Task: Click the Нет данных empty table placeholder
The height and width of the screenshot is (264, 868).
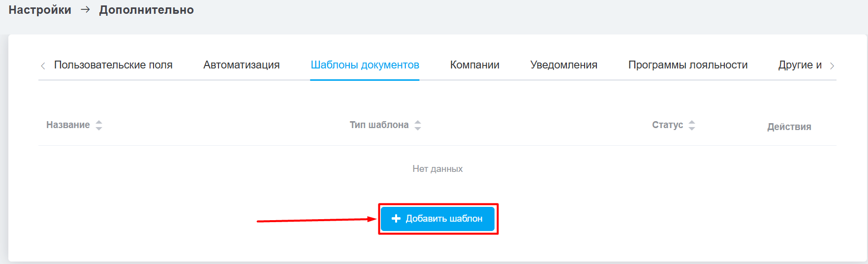Action: (x=437, y=169)
